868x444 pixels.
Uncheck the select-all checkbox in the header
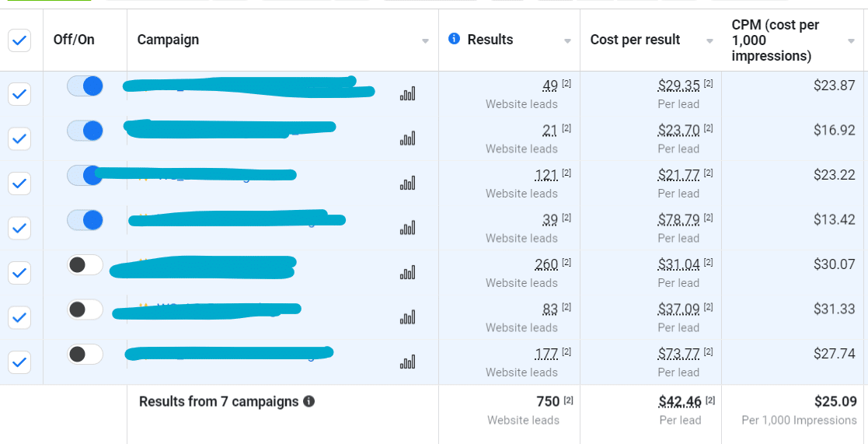[19, 40]
